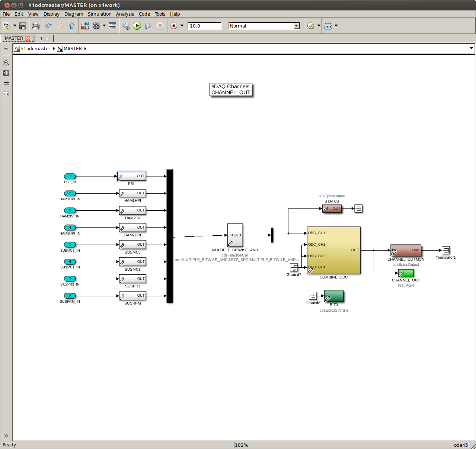Open the File menu
The height and width of the screenshot is (449, 476).
point(6,14)
